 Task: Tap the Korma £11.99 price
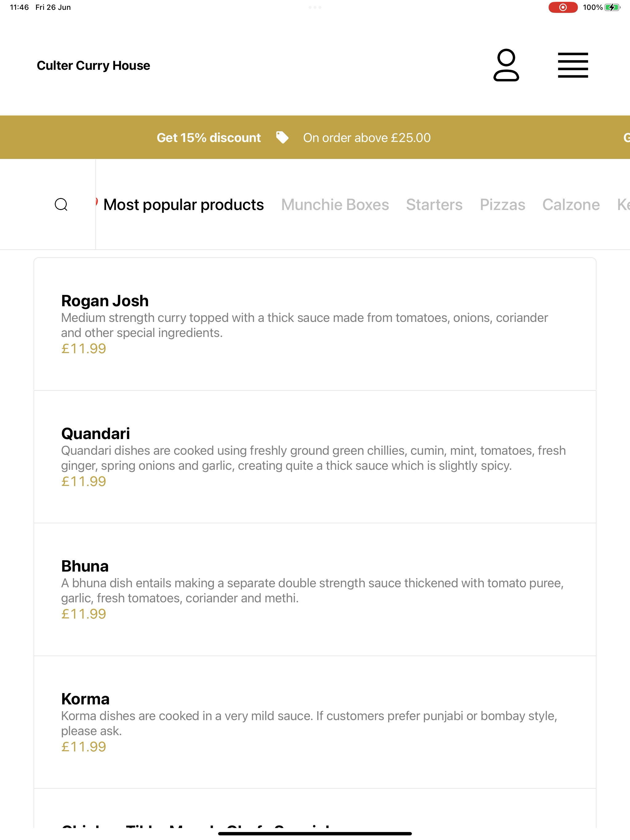tap(84, 747)
